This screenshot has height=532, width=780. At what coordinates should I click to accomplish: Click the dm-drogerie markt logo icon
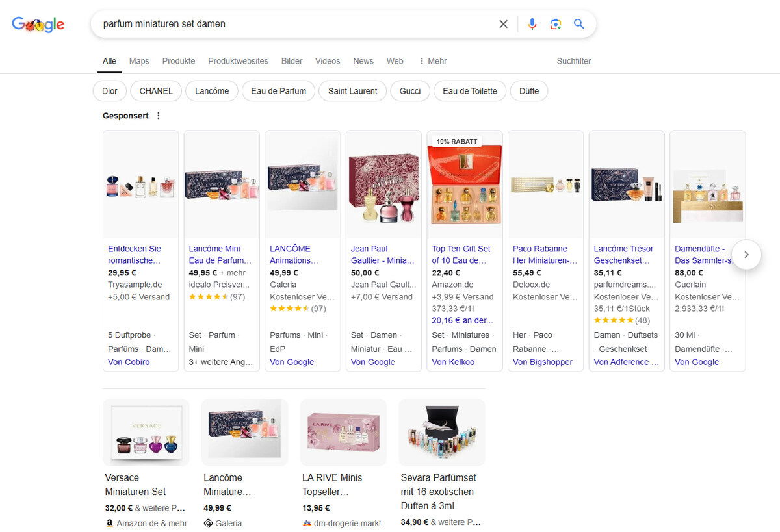click(307, 523)
